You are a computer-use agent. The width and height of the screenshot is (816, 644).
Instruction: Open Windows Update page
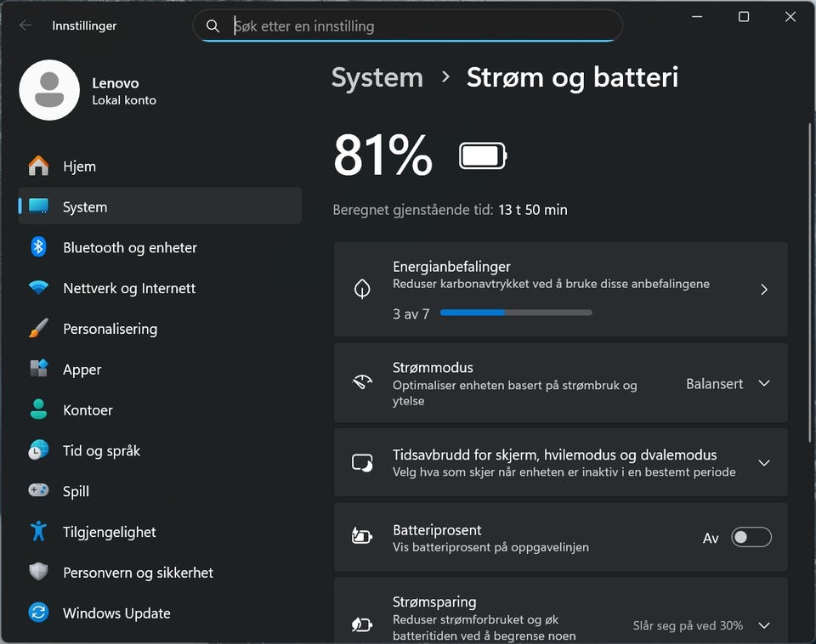point(161,613)
